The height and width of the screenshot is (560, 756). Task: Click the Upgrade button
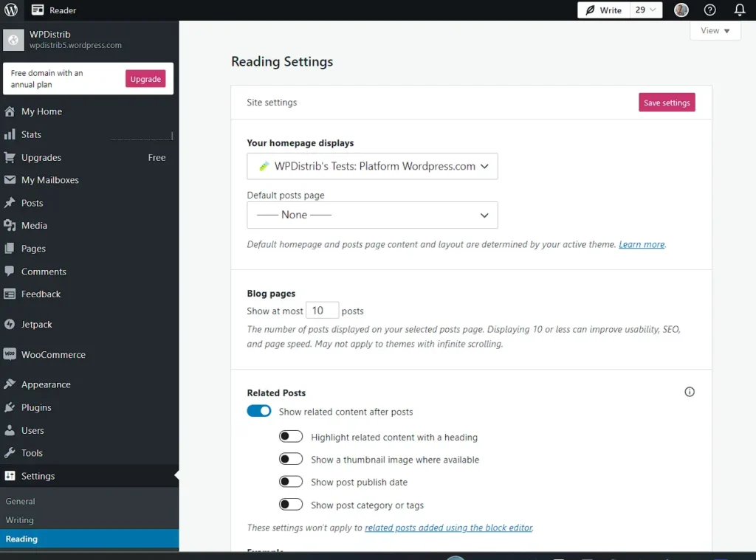click(x=145, y=78)
